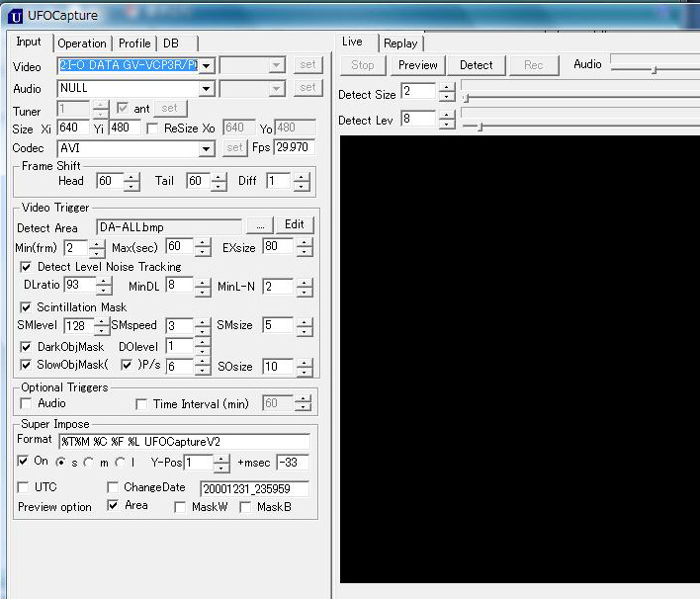Select the 'm' radio button in Super Impose
This screenshot has height=599, width=700.
(90, 463)
